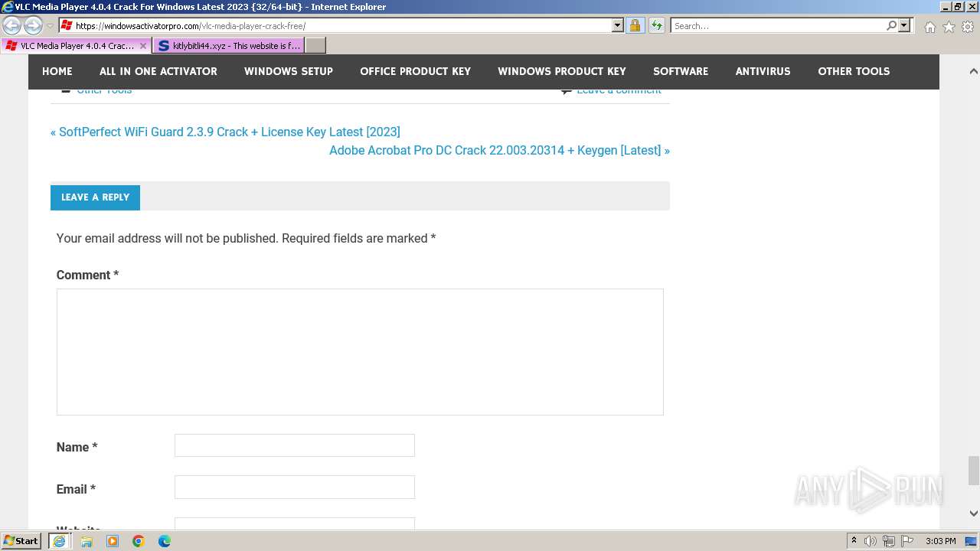Open SoftPerfect WiFi Guard previous post link
The height and width of the screenshot is (551, 980).
[225, 132]
